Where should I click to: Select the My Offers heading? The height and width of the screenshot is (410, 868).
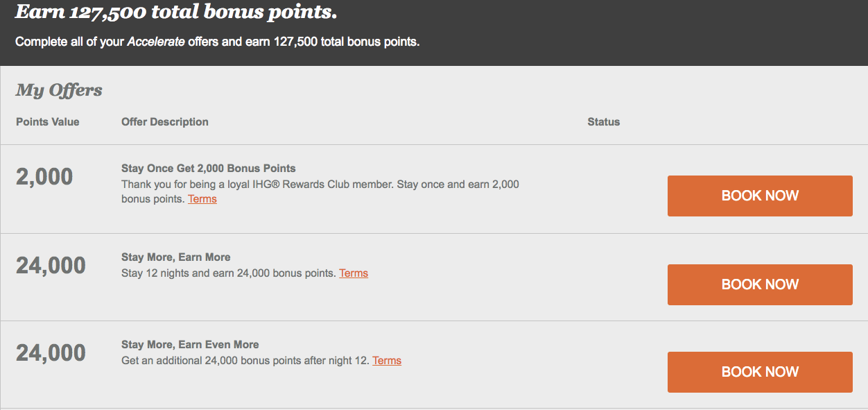[x=59, y=90]
